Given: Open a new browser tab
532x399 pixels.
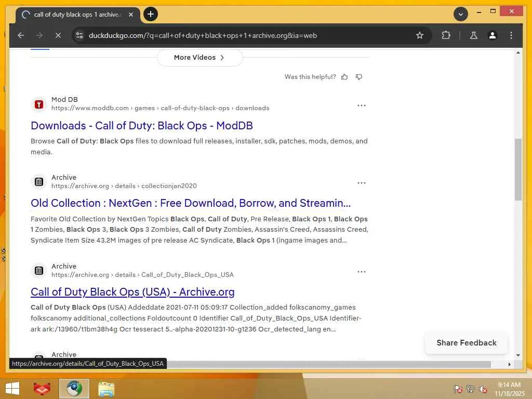Looking at the screenshot, I should click(151, 14).
